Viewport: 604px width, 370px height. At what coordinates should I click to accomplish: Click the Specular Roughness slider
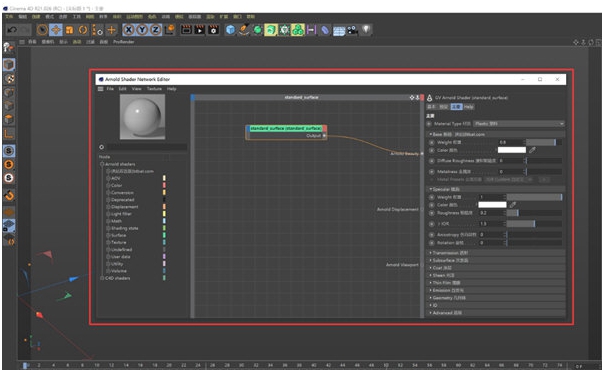534,213
